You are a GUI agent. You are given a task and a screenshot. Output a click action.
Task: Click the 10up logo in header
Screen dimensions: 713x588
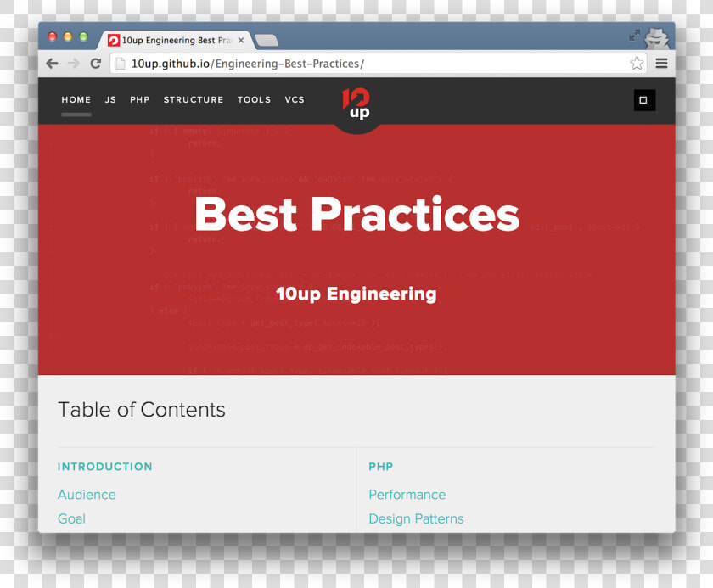coord(356,104)
